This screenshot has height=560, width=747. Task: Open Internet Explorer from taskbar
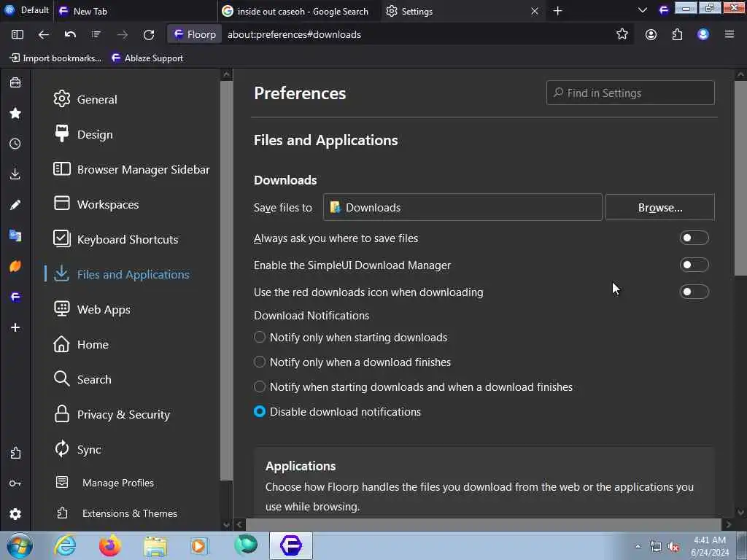[65, 545]
